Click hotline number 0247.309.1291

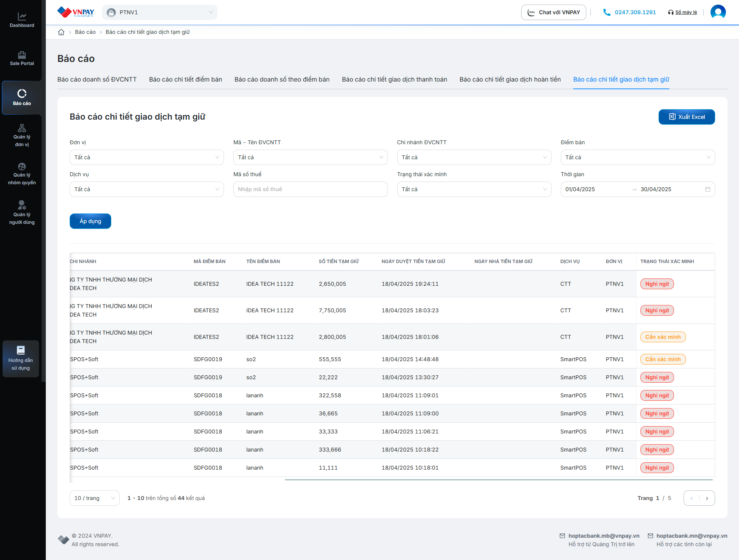click(x=635, y=12)
